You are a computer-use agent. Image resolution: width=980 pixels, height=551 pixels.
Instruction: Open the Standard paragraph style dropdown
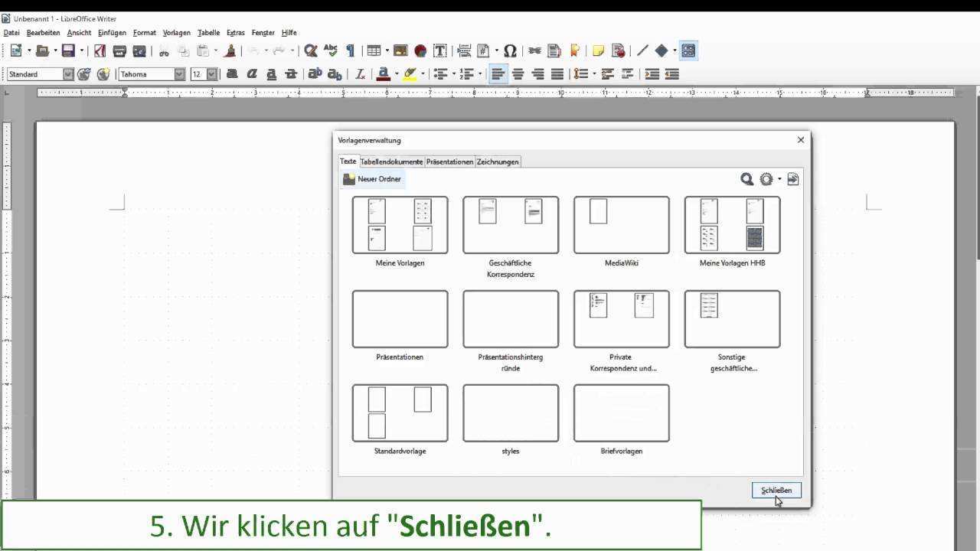68,74
